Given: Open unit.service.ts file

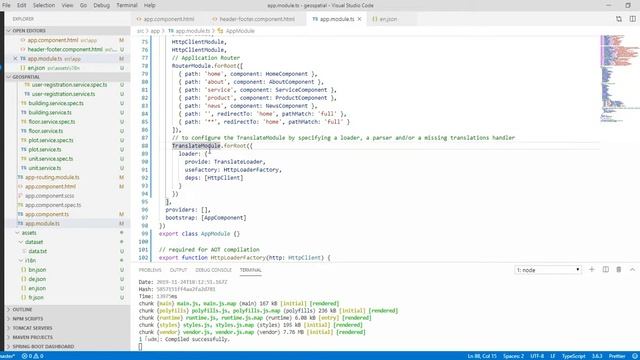Looking at the screenshot, I should coord(45,168).
